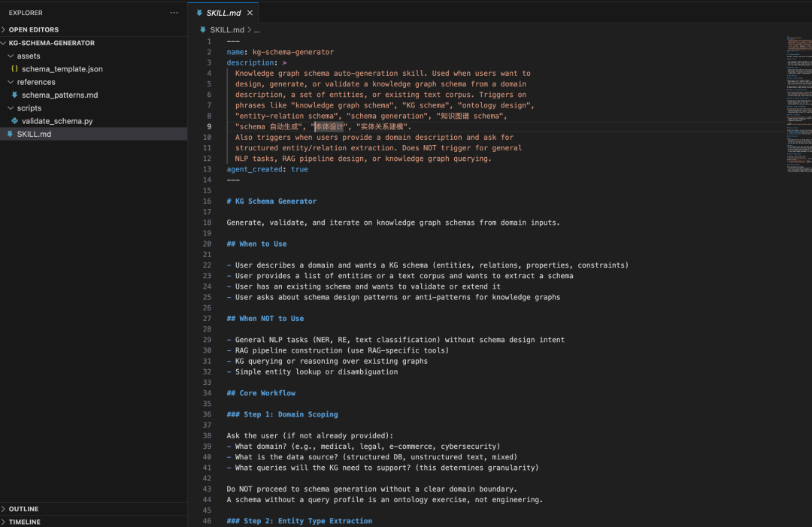Click 'Do NOT proceed to schema generation' line
This screenshot has height=527, width=812.
point(372,489)
